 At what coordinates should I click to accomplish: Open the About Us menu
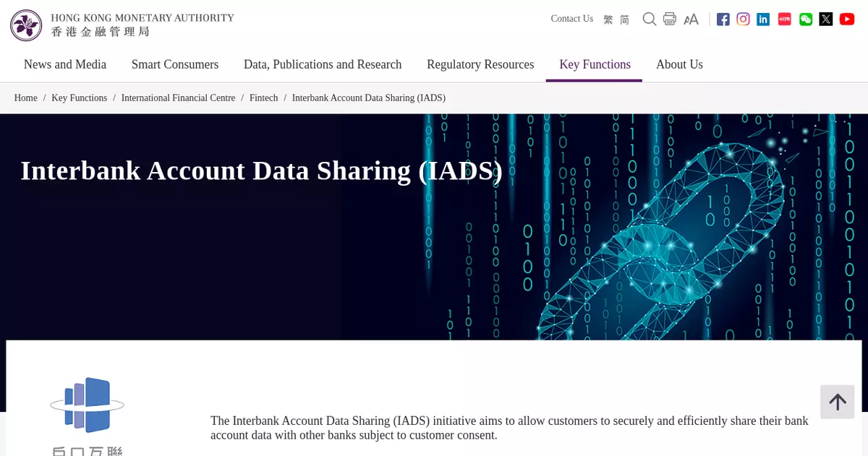(679, 64)
